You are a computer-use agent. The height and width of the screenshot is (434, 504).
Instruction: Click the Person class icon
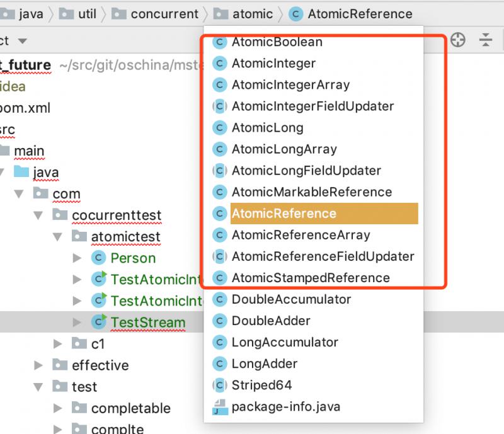[99, 258]
